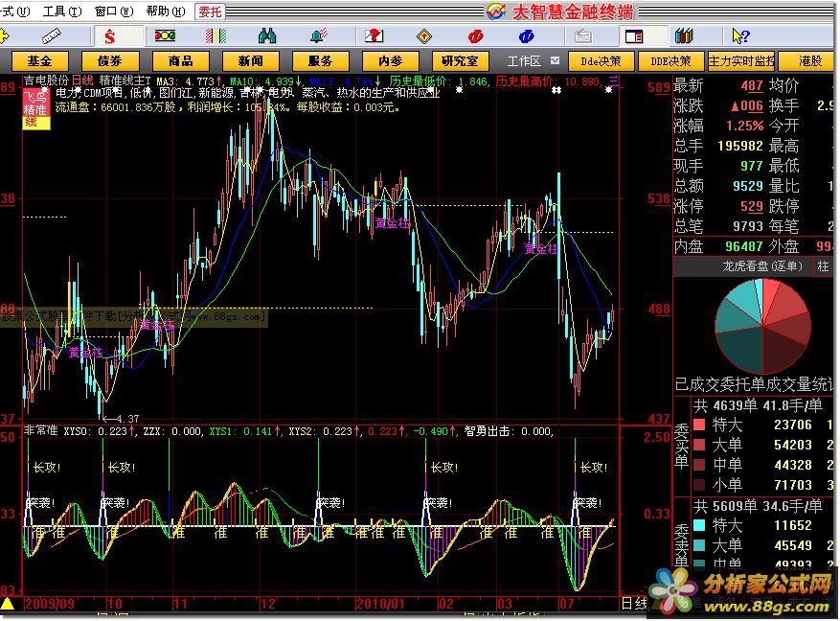
Task: Open the 研究室 section
Action: (x=460, y=61)
